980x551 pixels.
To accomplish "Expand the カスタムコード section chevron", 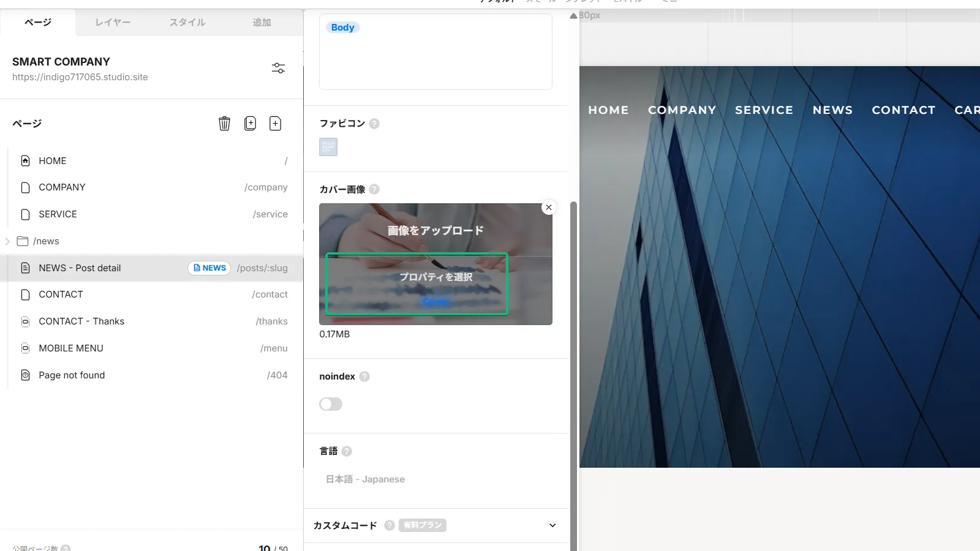I will 552,525.
